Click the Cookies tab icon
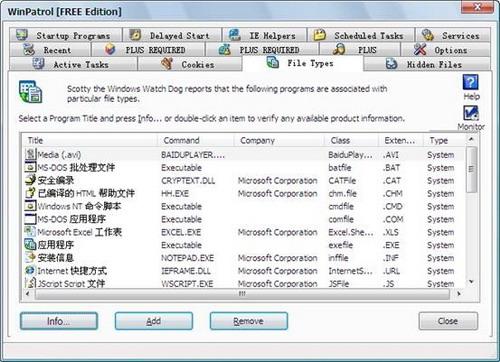Image resolution: width=500 pixels, height=362 pixels. [x=167, y=64]
